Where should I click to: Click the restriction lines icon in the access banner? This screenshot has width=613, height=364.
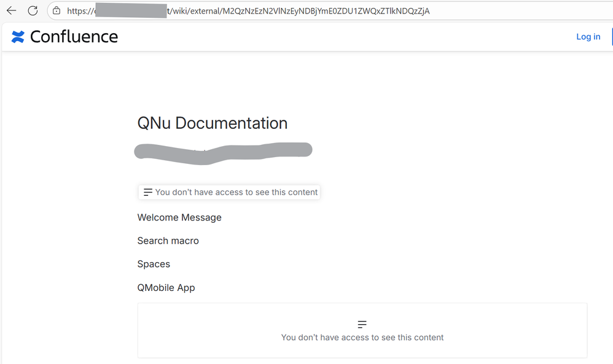[x=147, y=192]
